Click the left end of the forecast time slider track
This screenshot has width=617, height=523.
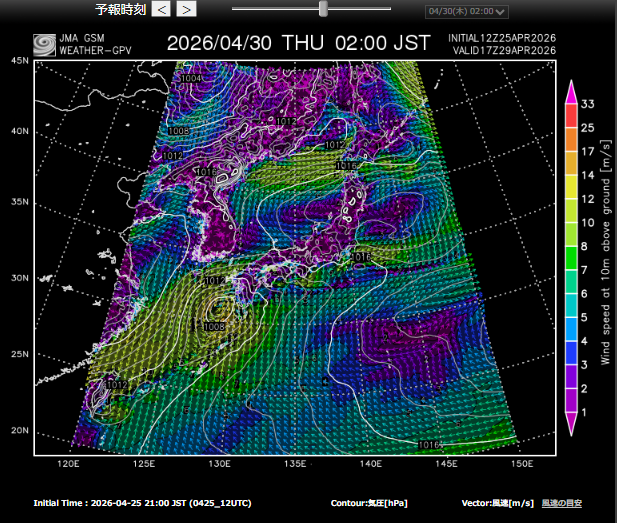point(234,8)
